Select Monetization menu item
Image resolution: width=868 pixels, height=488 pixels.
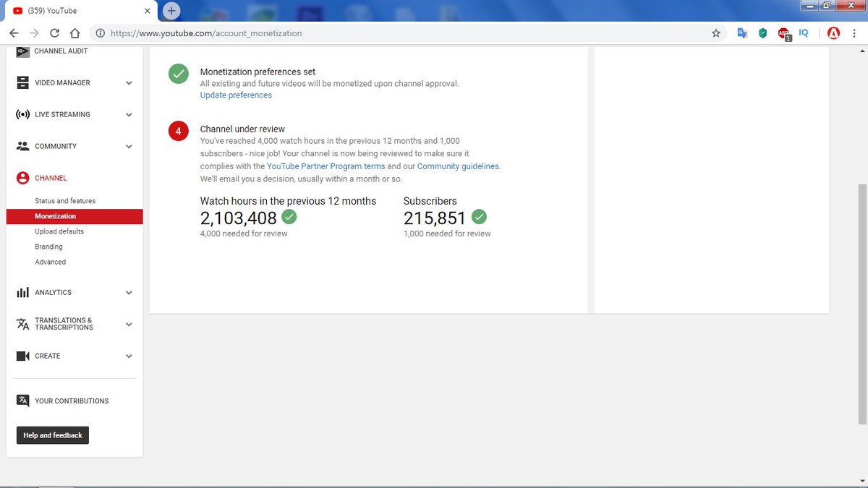click(x=75, y=216)
